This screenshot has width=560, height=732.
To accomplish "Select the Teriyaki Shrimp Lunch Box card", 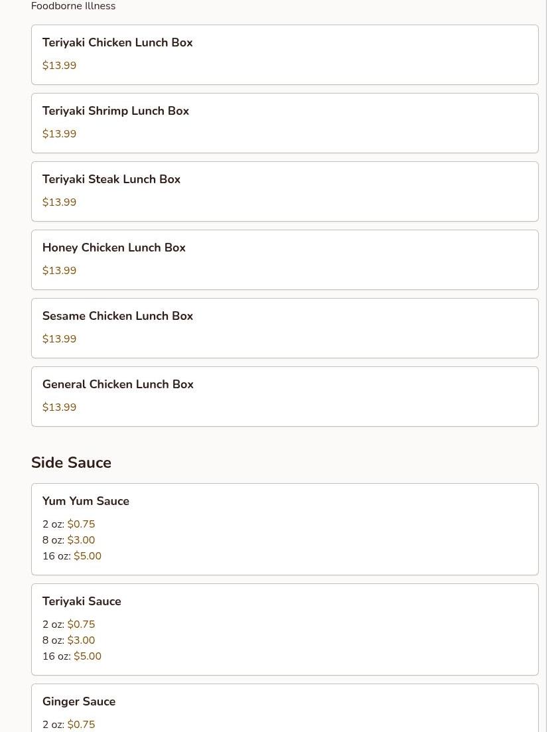I will [x=285, y=123].
